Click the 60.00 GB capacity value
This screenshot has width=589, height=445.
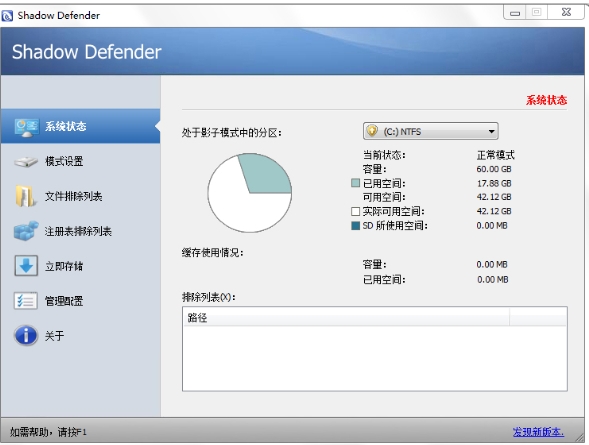tap(494, 169)
